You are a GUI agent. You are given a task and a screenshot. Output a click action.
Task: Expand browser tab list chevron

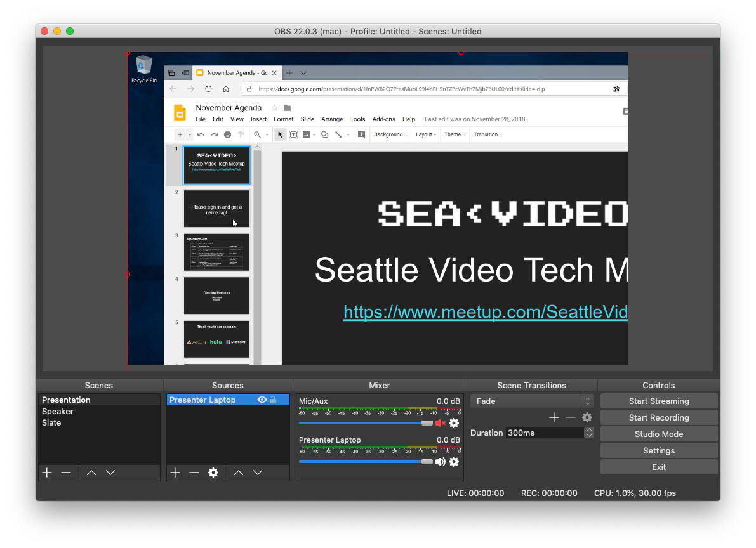point(303,74)
